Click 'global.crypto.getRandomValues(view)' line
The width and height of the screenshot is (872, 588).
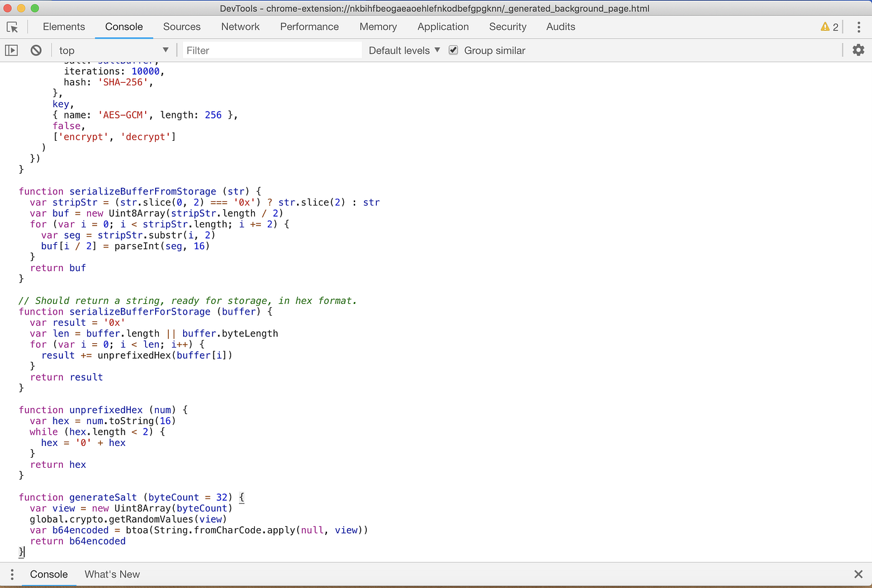[128, 519]
